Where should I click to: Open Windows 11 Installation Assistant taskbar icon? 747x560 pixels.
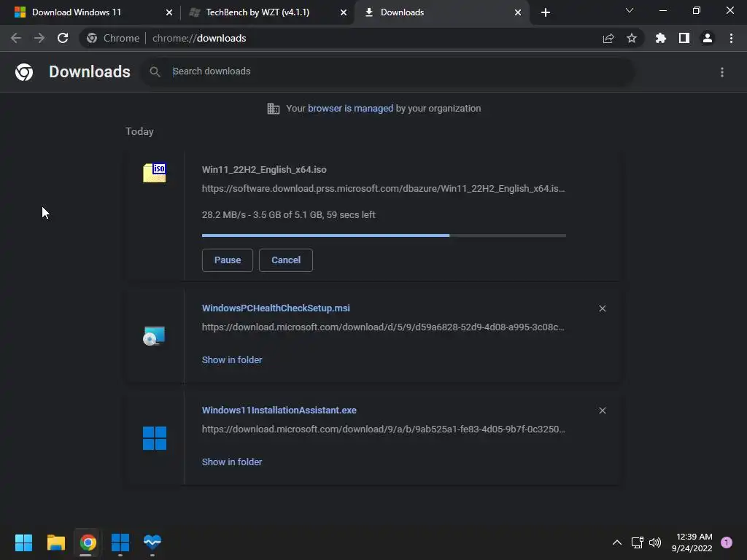tap(120, 542)
